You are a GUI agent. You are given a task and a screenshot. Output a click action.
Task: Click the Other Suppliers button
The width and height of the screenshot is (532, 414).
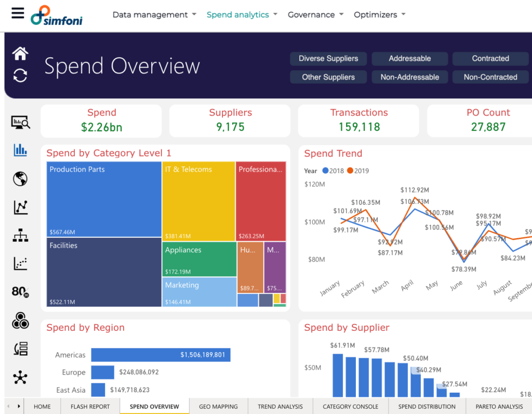[x=328, y=77]
